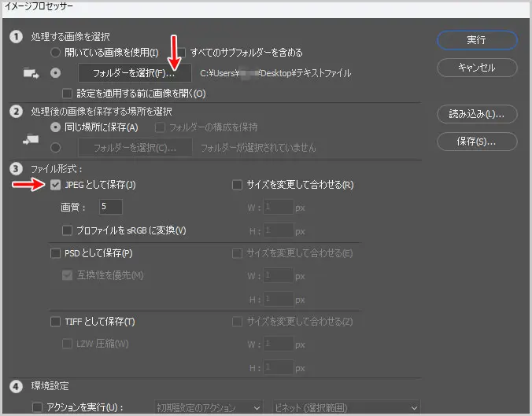Select 開いている画像を使用(I) radio button

pyautogui.click(x=55, y=52)
